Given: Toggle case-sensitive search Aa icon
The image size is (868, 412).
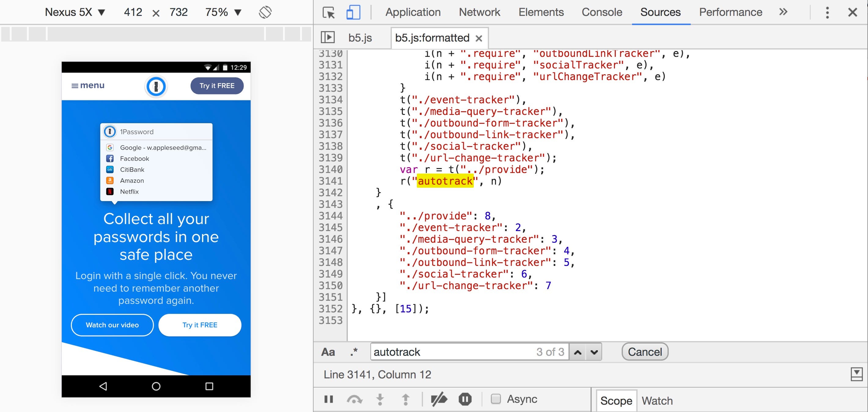Looking at the screenshot, I should click(x=329, y=351).
